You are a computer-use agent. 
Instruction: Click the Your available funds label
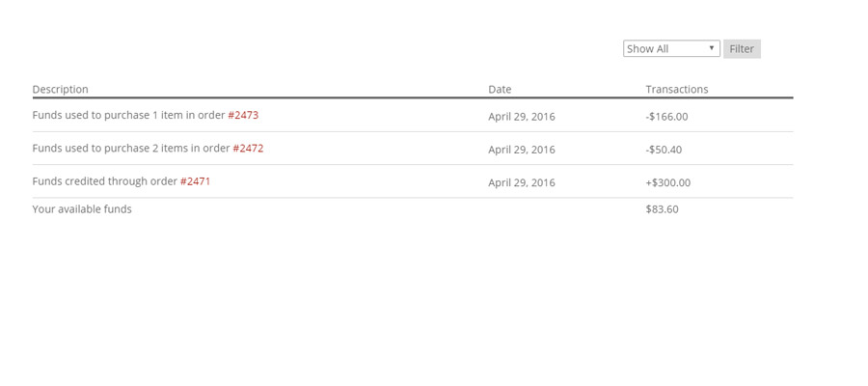pyautogui.click(x=82, y=209)
